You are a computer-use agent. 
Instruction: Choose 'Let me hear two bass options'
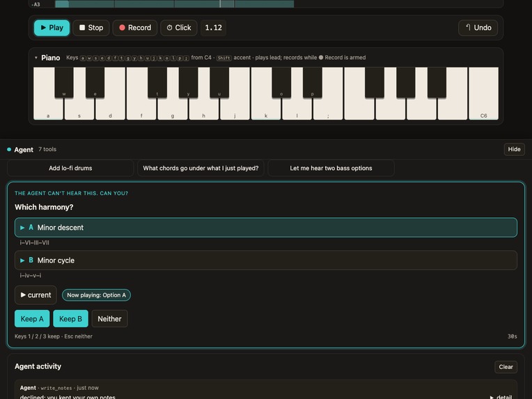(331, 169)
